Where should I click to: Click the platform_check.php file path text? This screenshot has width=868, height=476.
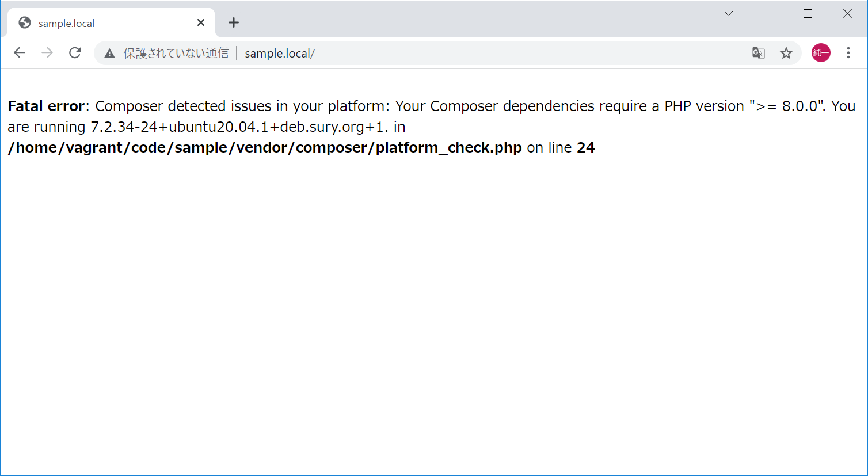[x=265, y=147]
